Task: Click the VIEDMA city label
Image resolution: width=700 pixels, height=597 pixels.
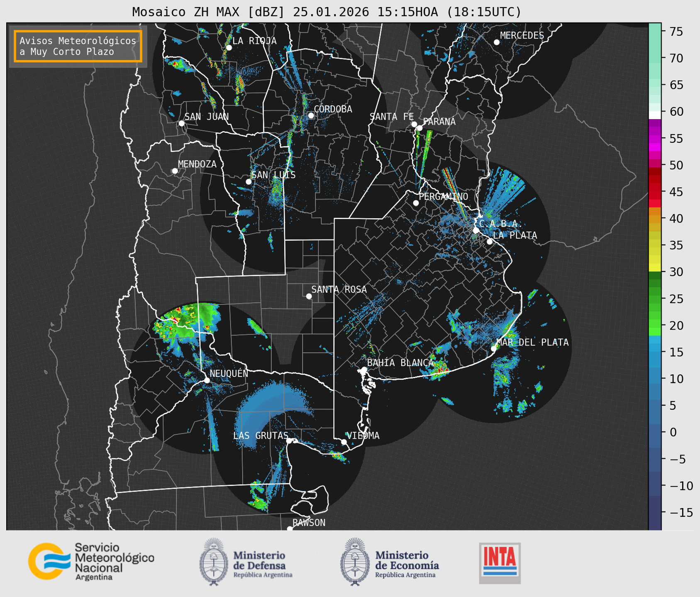Action: pyautogui.click(x=363, y=436)
